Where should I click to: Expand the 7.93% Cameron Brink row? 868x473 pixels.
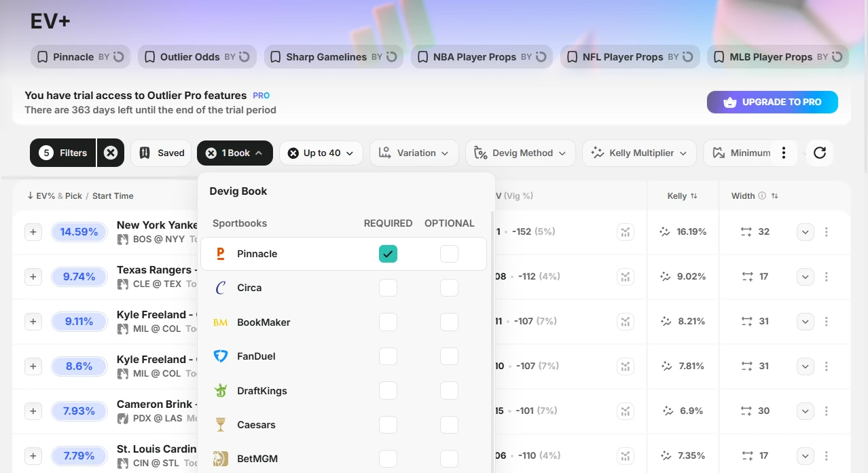coord(805,411)
